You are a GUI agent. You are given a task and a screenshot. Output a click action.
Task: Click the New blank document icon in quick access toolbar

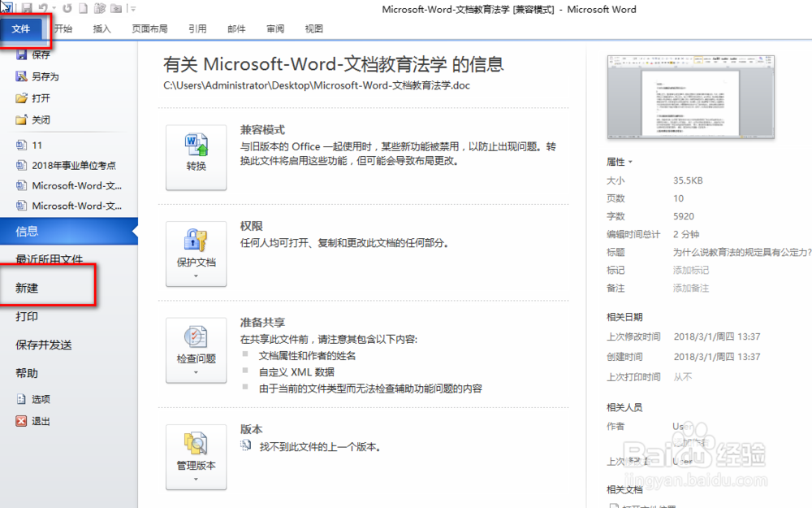pyautogui.click(x=83, y=8)
